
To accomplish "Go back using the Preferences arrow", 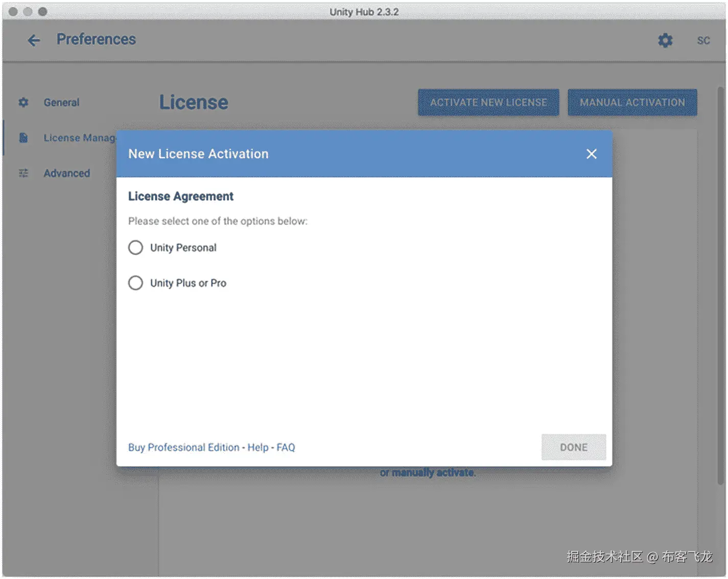I will (x=34, y=40).
